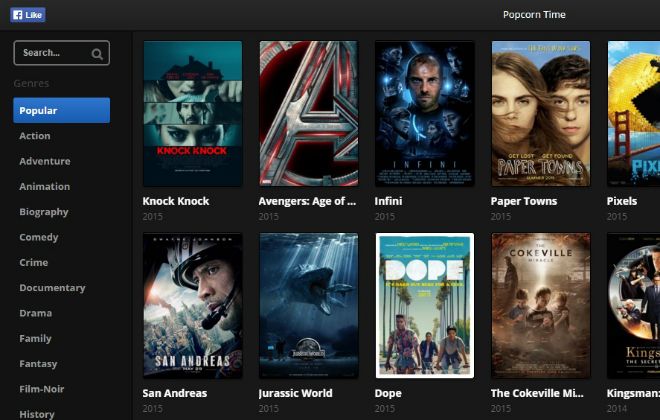This screenshot has width=660, height=420.
Task: Click the 2015 year under Jurassic World
Action: tap(269, 409)
